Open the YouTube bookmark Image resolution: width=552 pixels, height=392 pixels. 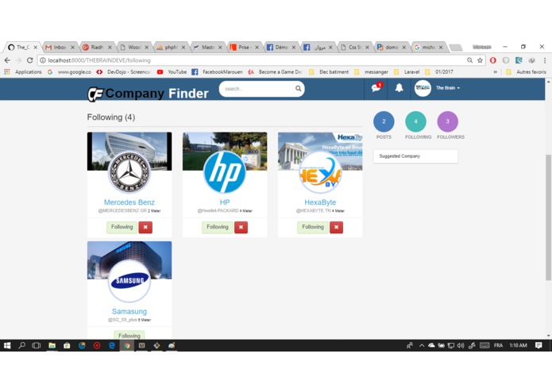click(172, 71)
